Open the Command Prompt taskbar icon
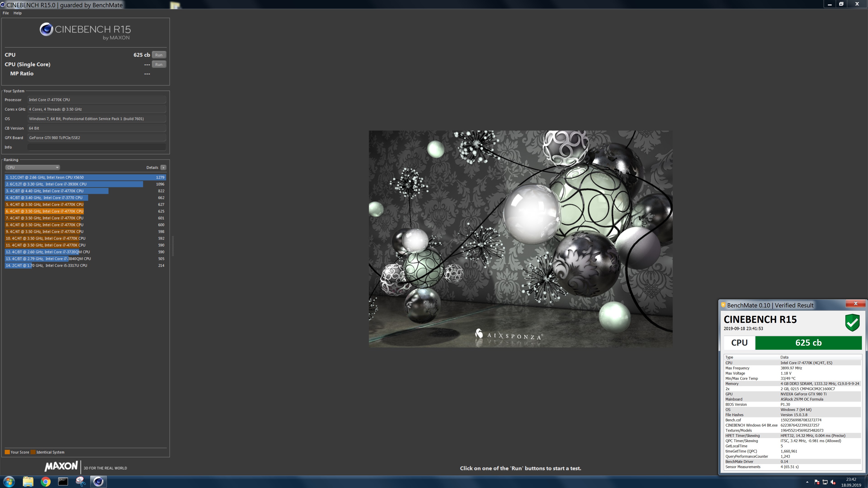This screenshot has height=488, width=868. click(63, 482)
